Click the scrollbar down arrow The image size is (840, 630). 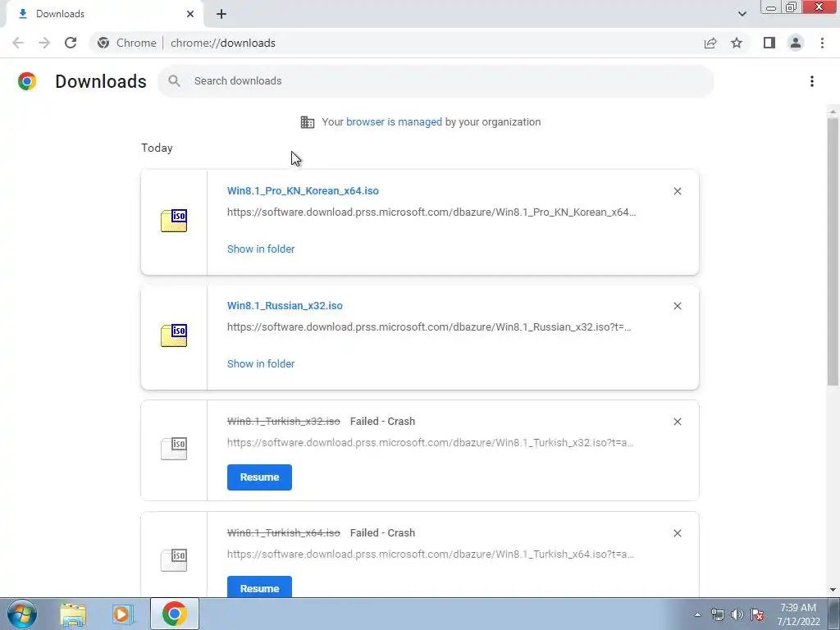(833, 590)
